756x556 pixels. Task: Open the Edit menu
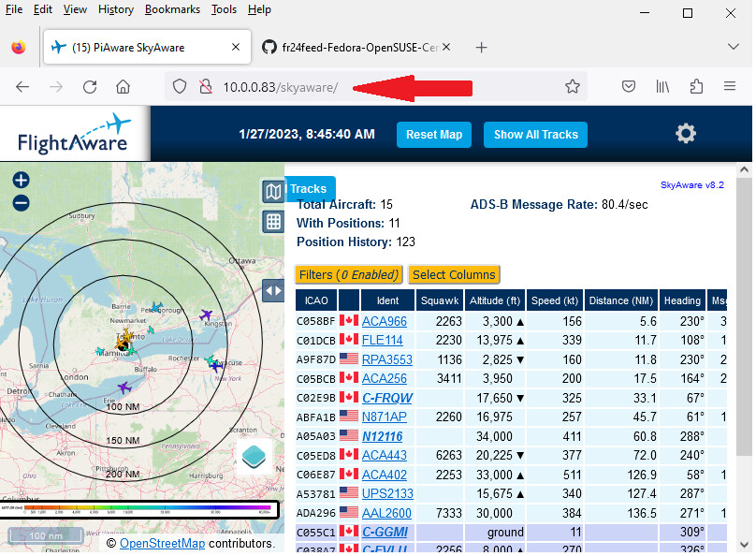pyautogui.click(x=42, y=9)
